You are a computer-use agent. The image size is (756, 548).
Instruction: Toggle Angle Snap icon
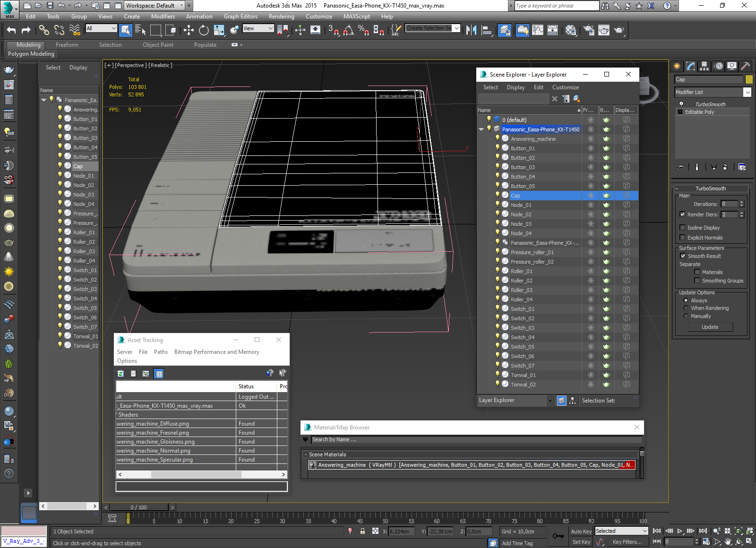pyautogui.click(x=349, y=30)
